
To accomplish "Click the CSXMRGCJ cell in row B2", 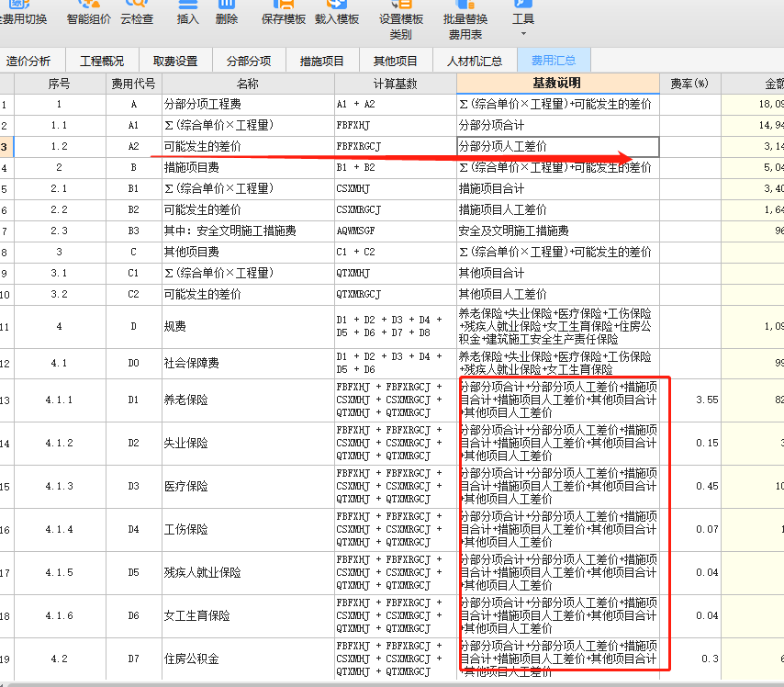I will pos(396,209).
